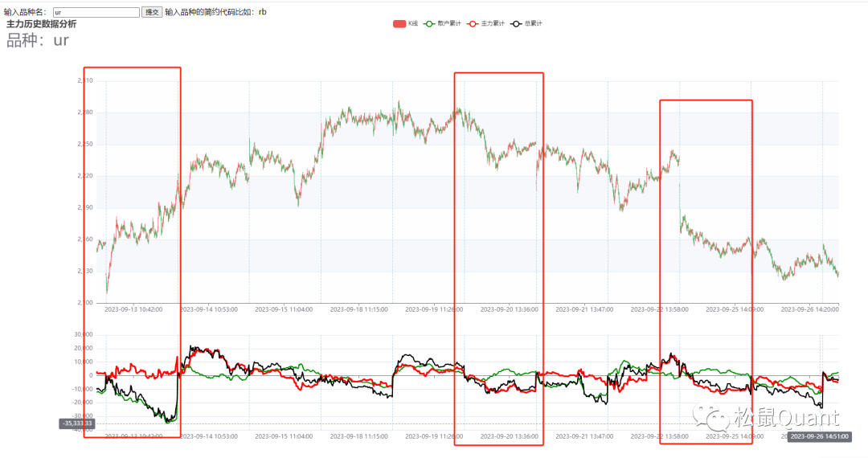Screen dimensions: 868x458
Task: Click the 30,000 label on lower chart axis
Action: pos(84,334)
